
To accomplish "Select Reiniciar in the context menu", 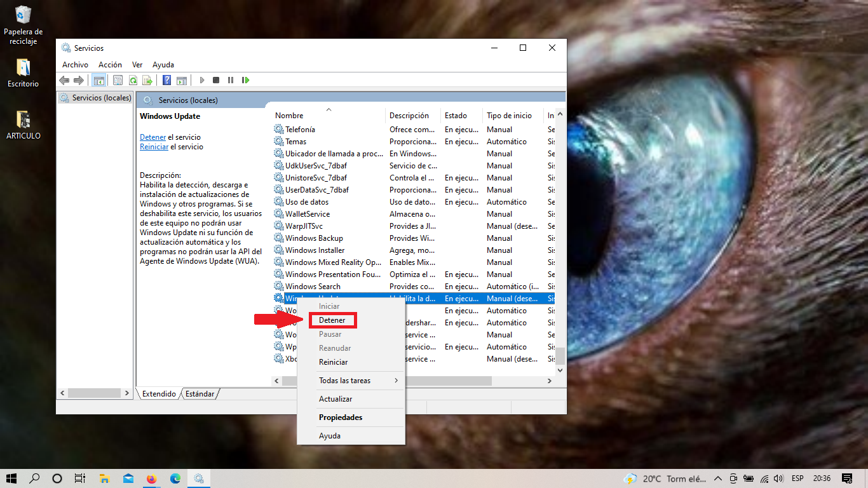I will click(x=333, y=362).
